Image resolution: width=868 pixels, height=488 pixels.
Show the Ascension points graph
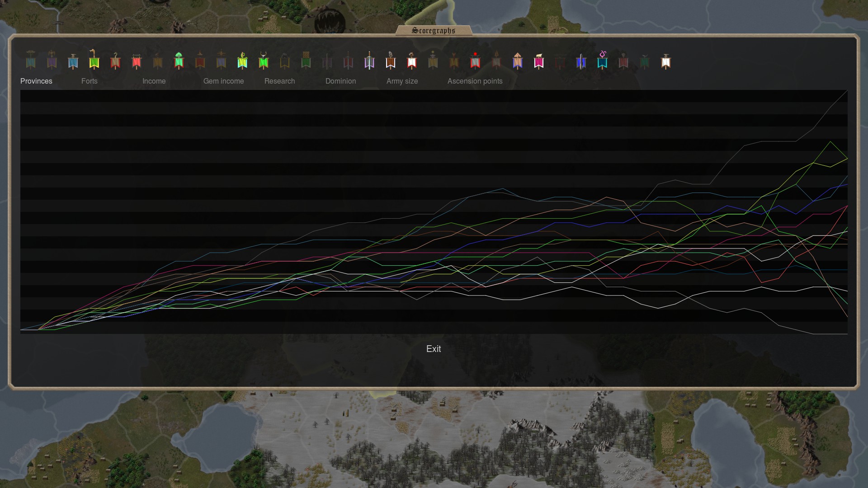tap(475, 81)
